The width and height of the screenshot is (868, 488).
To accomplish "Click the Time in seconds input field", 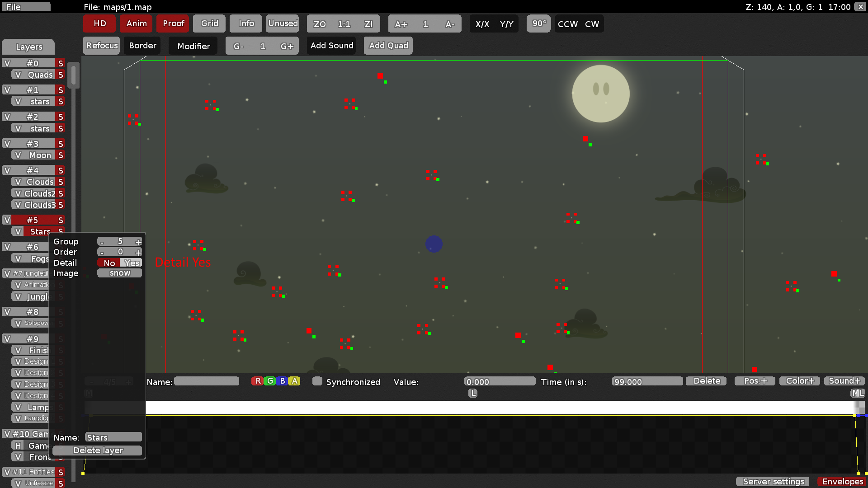I will point(647,381).
